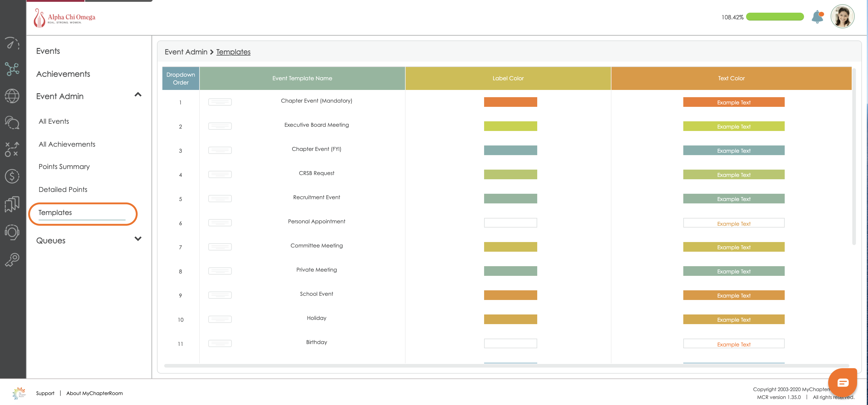This screenshot has width=868, height=405.
Task: Open the Templates menu item
Action: [55, 212]
